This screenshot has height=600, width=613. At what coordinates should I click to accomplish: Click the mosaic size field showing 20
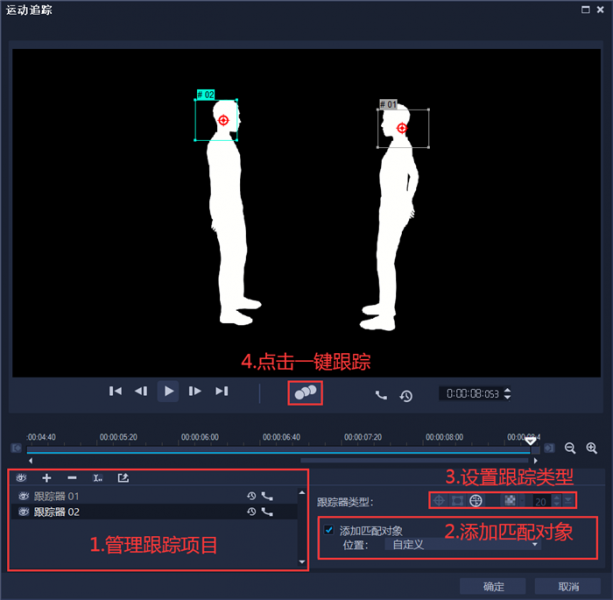pyautogui.click(x=541, y=501)
